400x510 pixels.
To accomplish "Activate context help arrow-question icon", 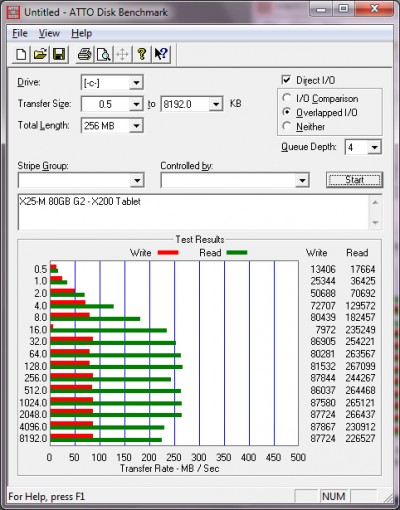I will click(x=161, y=54).
